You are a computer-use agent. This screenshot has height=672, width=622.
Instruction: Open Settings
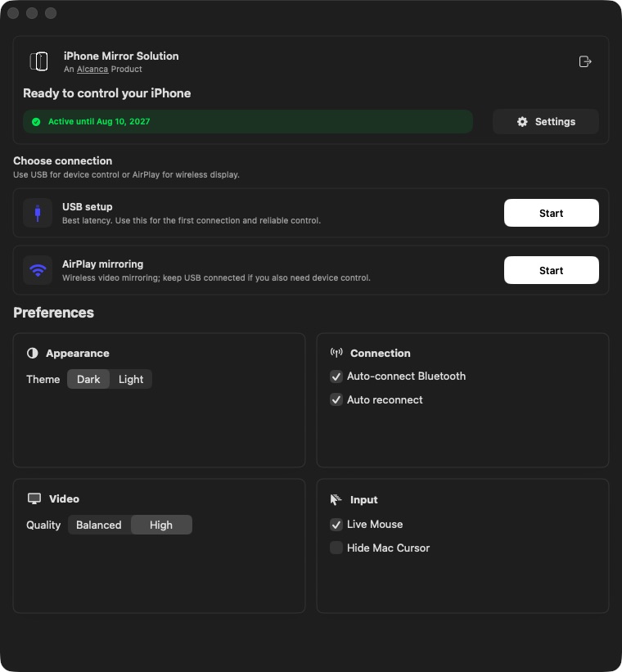coord(546,122)
